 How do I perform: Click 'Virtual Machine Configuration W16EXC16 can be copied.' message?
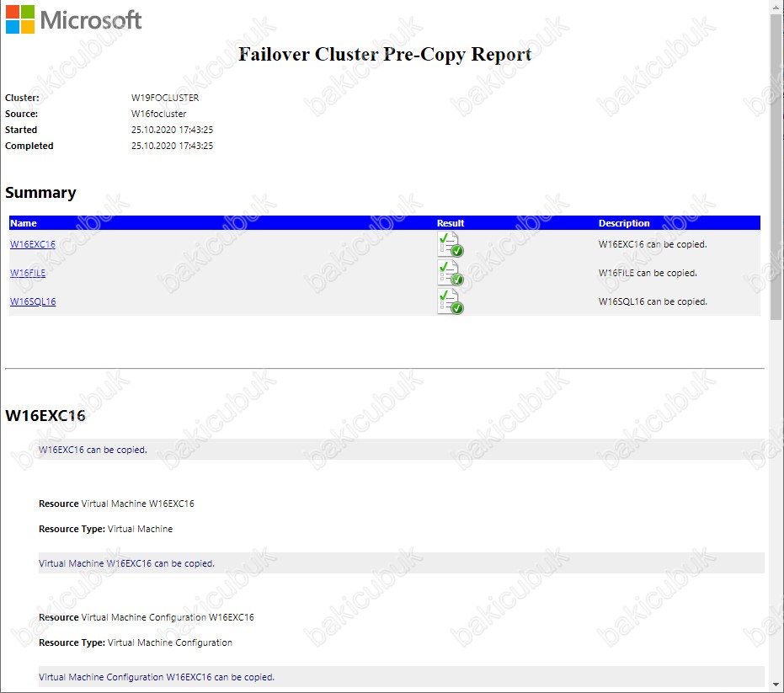tap(157, 677)
